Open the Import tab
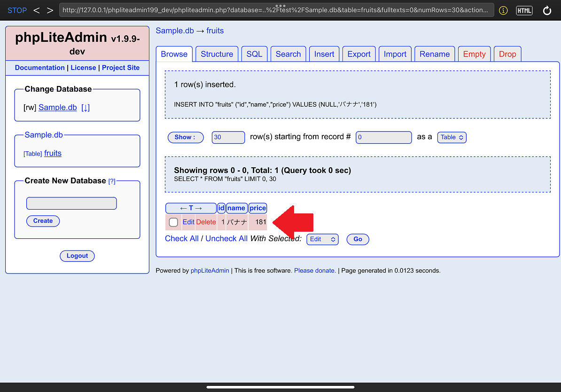This screenshot has height=392, width=561. pyautogui.click(x=395, y=54)
